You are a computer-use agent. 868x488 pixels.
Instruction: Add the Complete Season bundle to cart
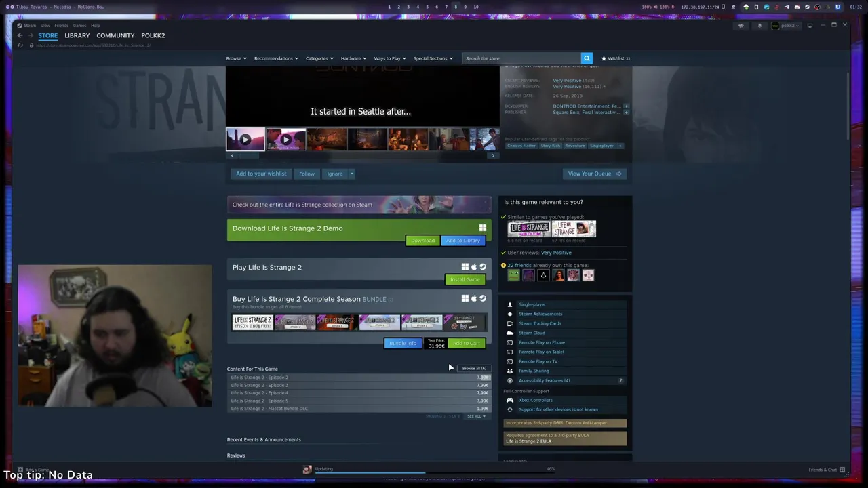pyautogui.click(x=467, y=344)
